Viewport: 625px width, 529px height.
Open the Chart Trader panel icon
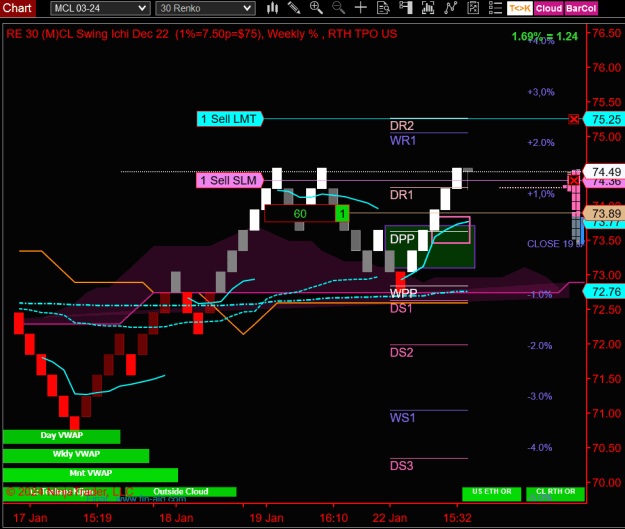pyautogui.click(x=405, y=8)
